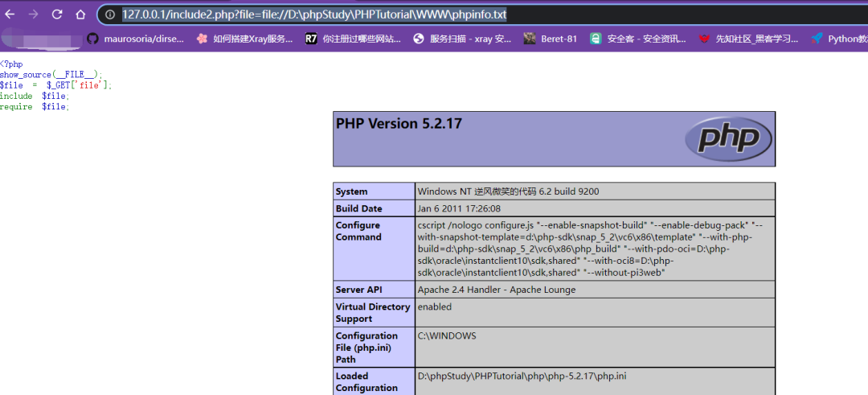Viewport: 868px width, 395px height.
Task: Click the Configure Command label
Action: pos(358,231)
